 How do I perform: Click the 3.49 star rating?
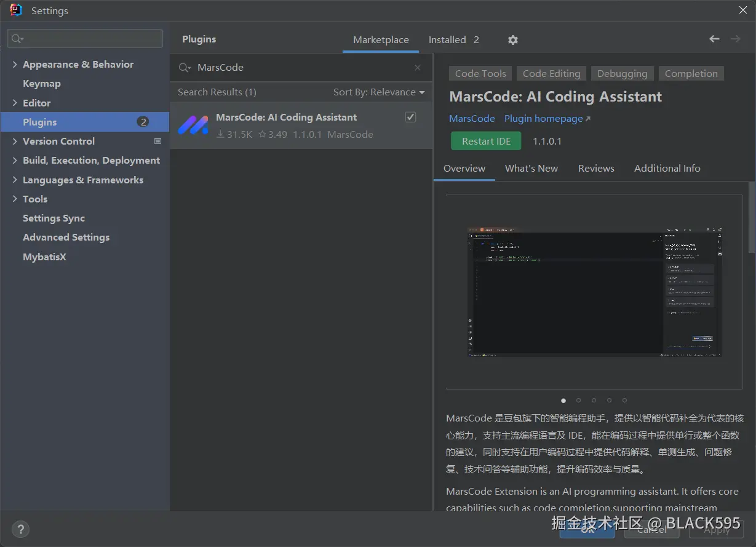click(273, 135)
